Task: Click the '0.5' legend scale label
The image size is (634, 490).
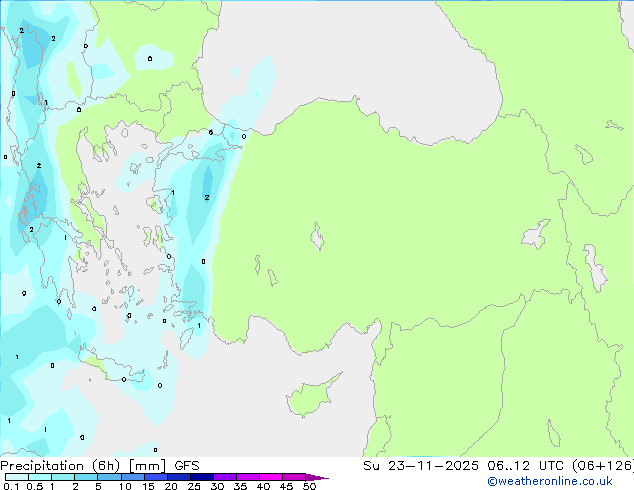Action: coord(35,486)
